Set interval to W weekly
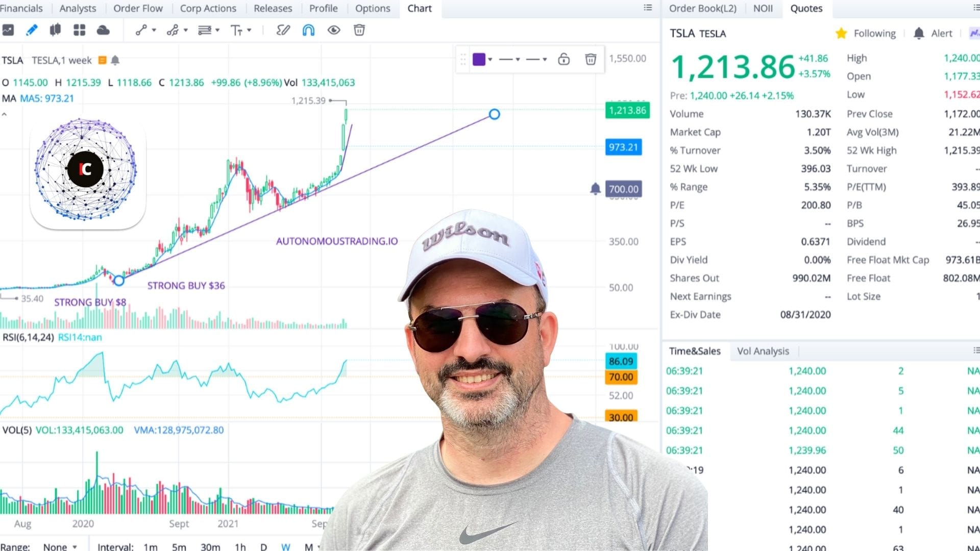Viewport: 980px width, 551px height. click(286, 546)
